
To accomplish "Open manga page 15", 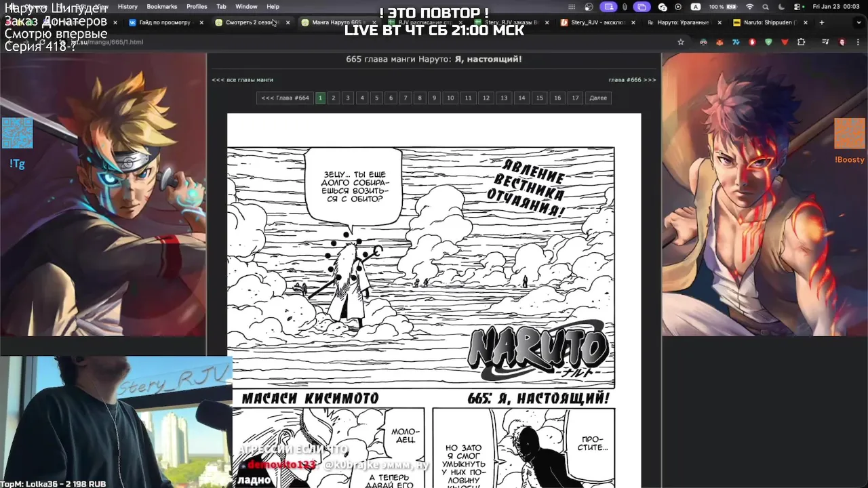I will [x=540, y=98].
